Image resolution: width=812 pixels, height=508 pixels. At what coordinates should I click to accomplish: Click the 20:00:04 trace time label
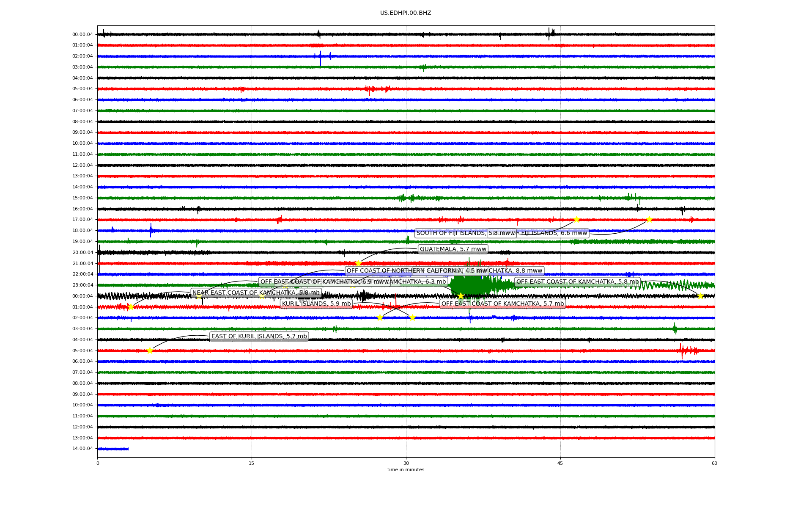pyautogui.click(x=82, y=253)
